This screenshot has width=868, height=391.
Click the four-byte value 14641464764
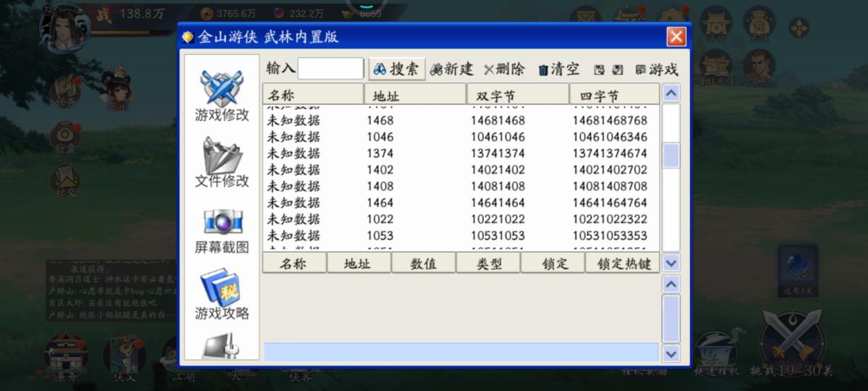pos(610,203)
